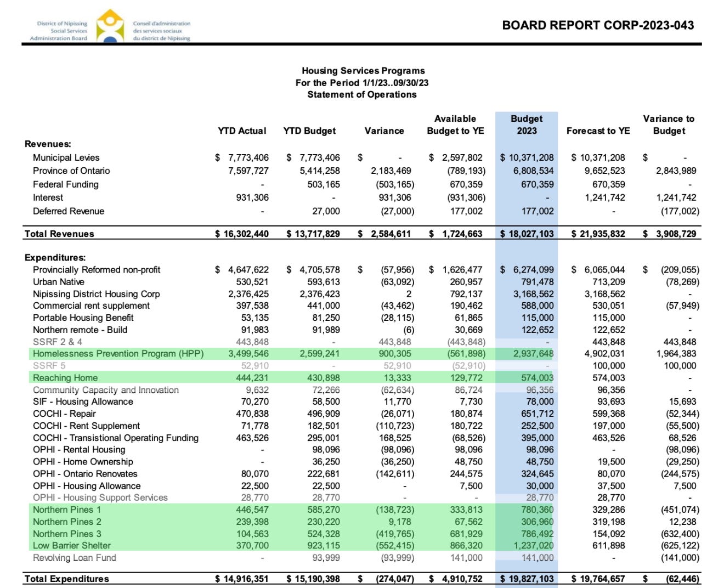
Task: Select the 'BOARD REPORT CORP-2023-043' heading
Action: coord(598,25)
